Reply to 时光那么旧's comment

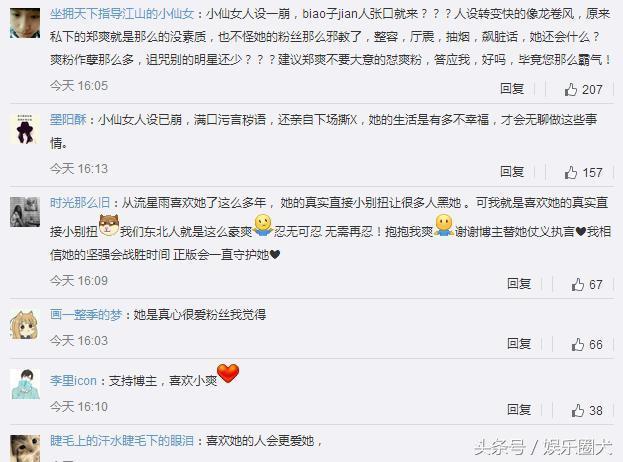pyautogui.click(x=519, y=284)
